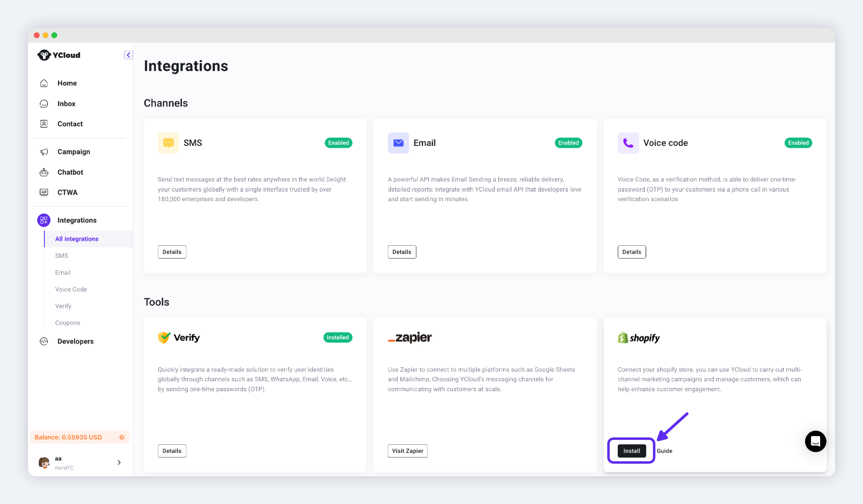The width and height of the screenshot is (863, 504).
Task: Install the Shopify integration
Action: click(x=632, y=451)
